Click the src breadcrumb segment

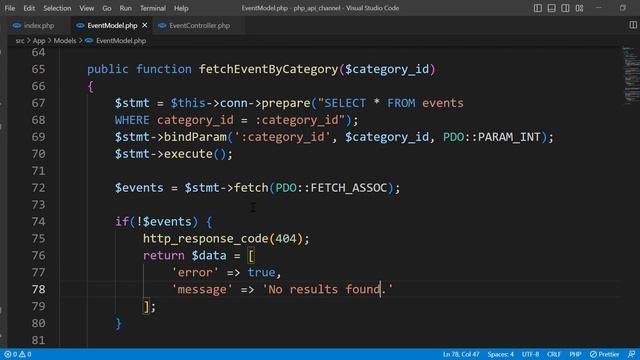[x=20, y=40]
